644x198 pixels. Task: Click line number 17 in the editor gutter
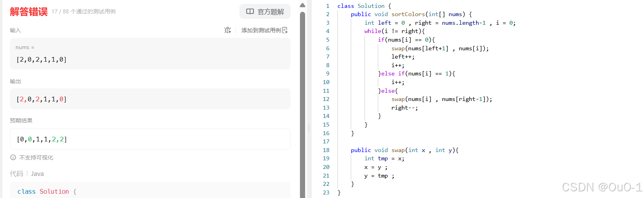coord(326,141)
